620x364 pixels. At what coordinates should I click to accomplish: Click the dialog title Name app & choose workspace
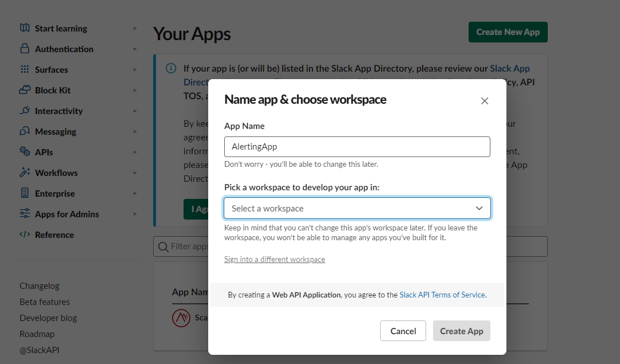(x=305, y=100)
